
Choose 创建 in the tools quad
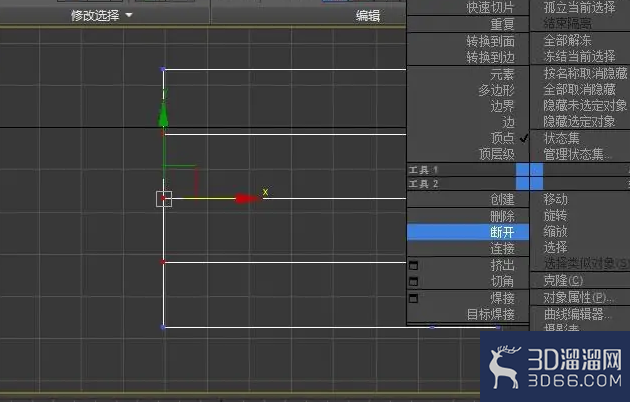tap(502, 200)
